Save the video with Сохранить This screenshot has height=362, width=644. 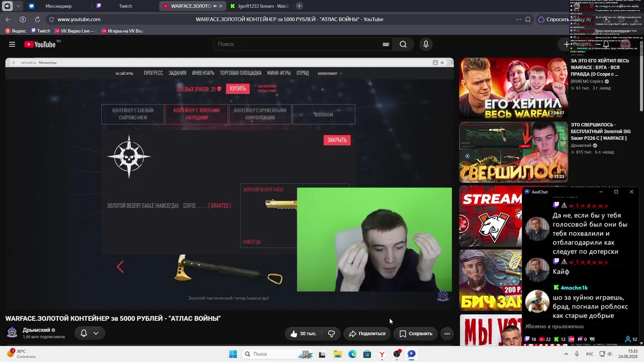416,333
